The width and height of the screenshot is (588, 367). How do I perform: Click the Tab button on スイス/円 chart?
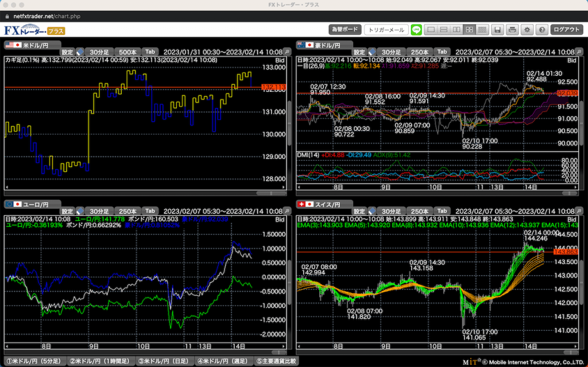(442, 211)
